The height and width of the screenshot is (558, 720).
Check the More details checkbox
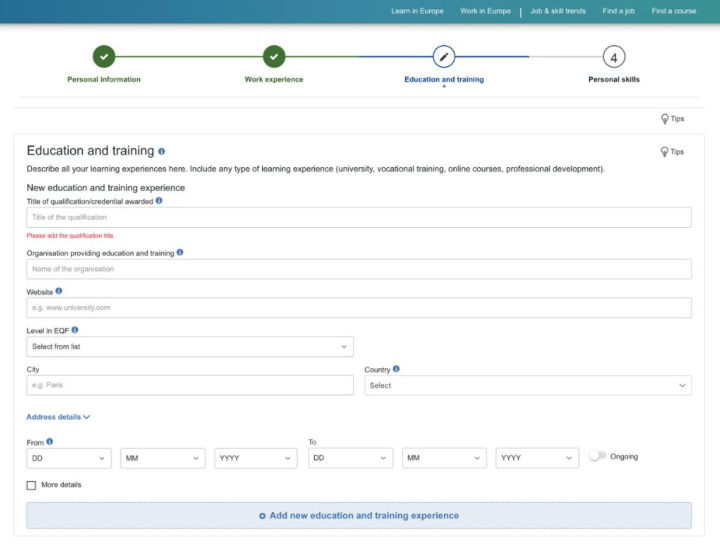point(32,485)
